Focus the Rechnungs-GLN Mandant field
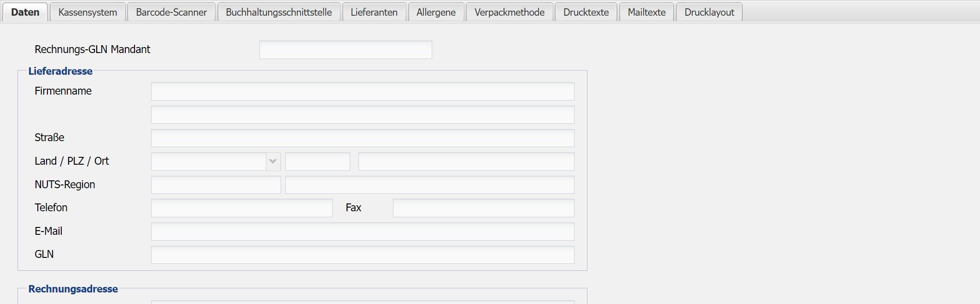This screenshot has height=304, width=980. (346, 50)
